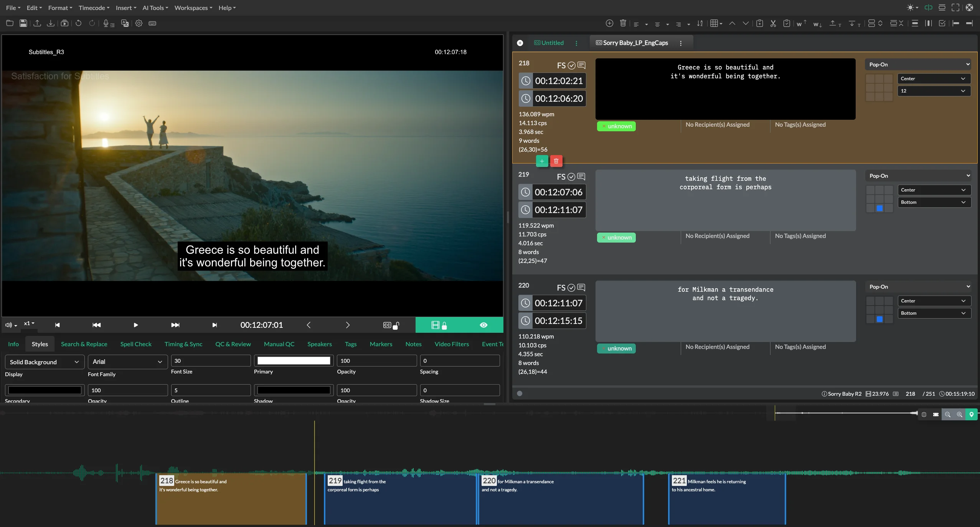980x527 pixels.
Task: Cut event text with the scissors icon
Action: (x=773, y=23)
